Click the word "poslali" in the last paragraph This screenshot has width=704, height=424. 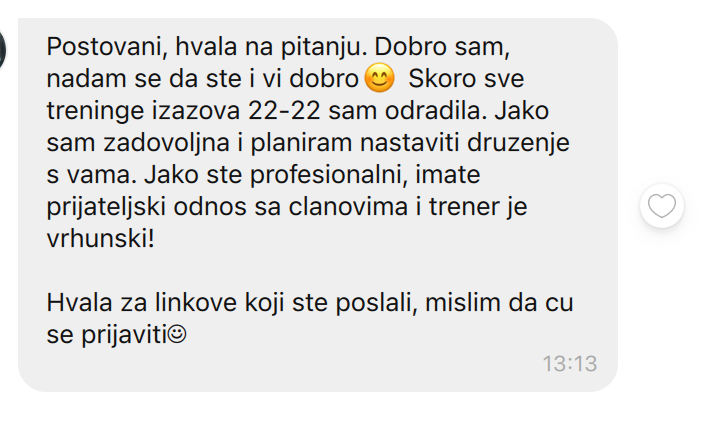click(x=374, y=303)
